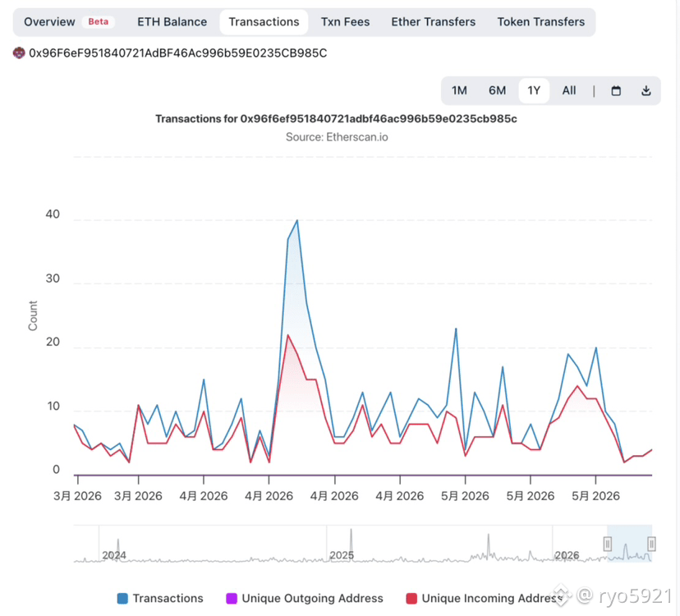Open the Token Transfers tab

[540, 21]
